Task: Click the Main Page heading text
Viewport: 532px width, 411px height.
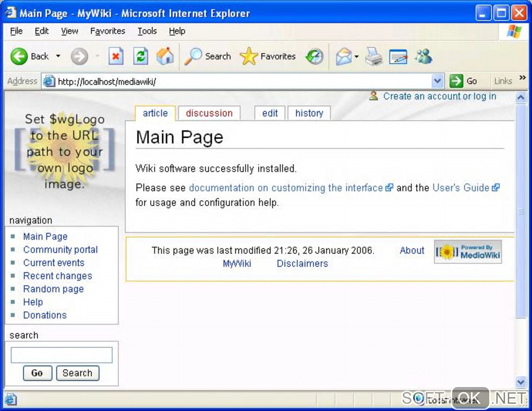Action: tap(179, 138)
